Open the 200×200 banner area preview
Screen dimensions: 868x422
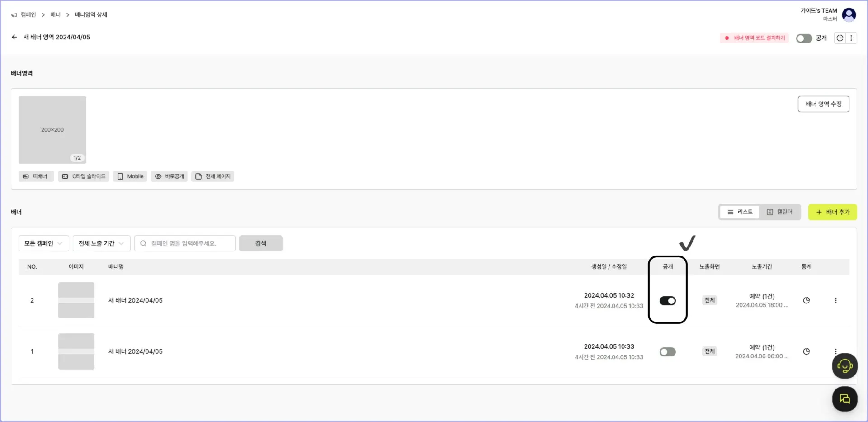click(x=52, y=130)
